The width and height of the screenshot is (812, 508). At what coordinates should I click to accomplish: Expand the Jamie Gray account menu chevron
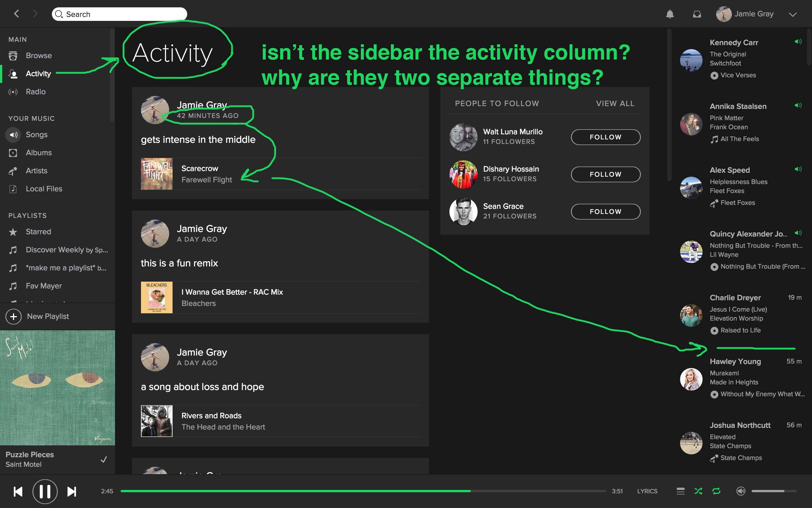click(793, 14)
